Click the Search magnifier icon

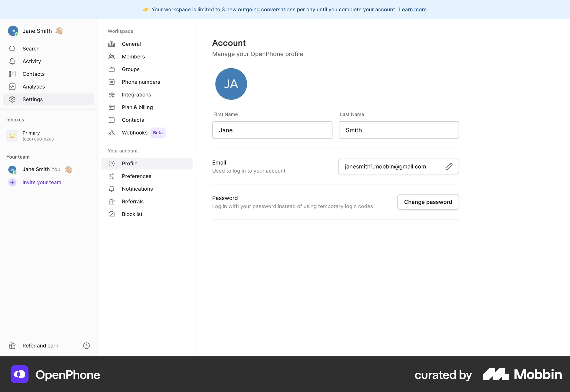click(12, 49)
